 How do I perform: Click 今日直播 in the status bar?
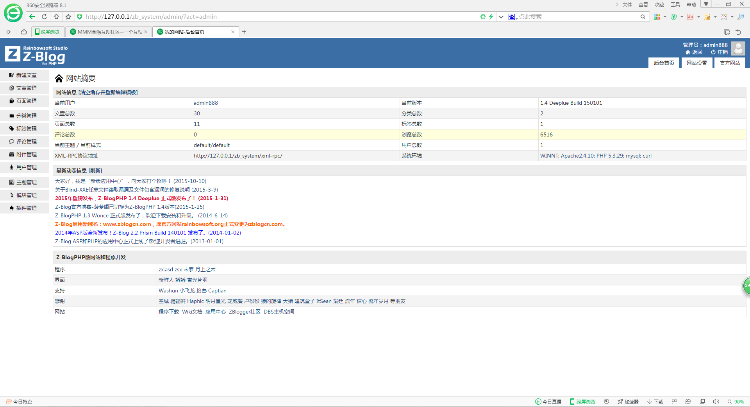548,402
